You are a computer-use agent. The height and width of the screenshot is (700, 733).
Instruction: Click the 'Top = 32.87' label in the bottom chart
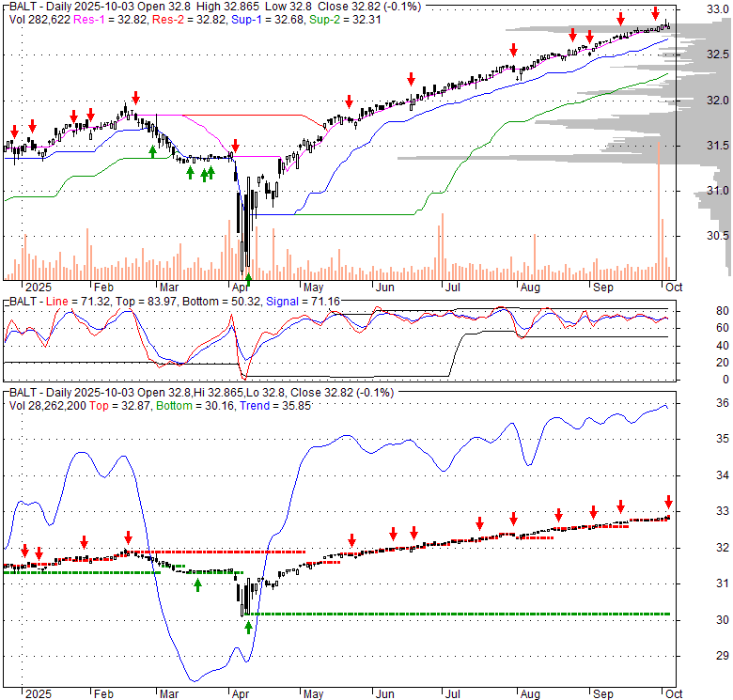click(x=120, y=406)
